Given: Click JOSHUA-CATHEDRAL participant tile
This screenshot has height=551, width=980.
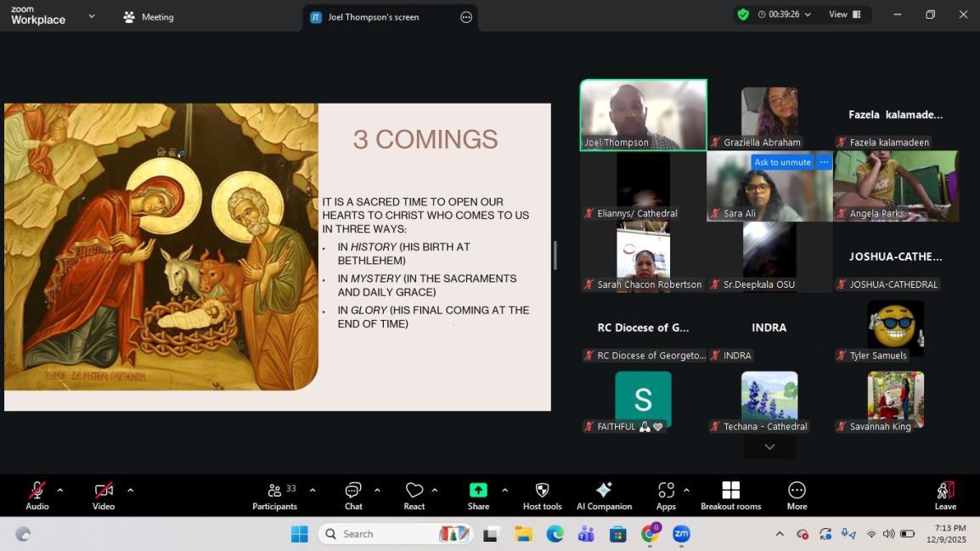Looking at the screenshot, I should click(896, 256).
